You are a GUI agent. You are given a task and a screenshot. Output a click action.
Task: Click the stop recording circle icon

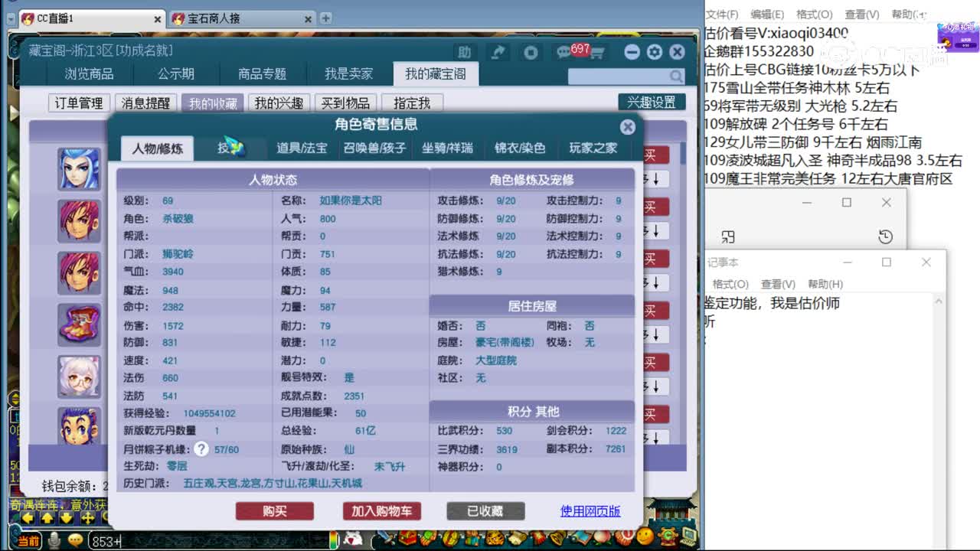point(530,52)
